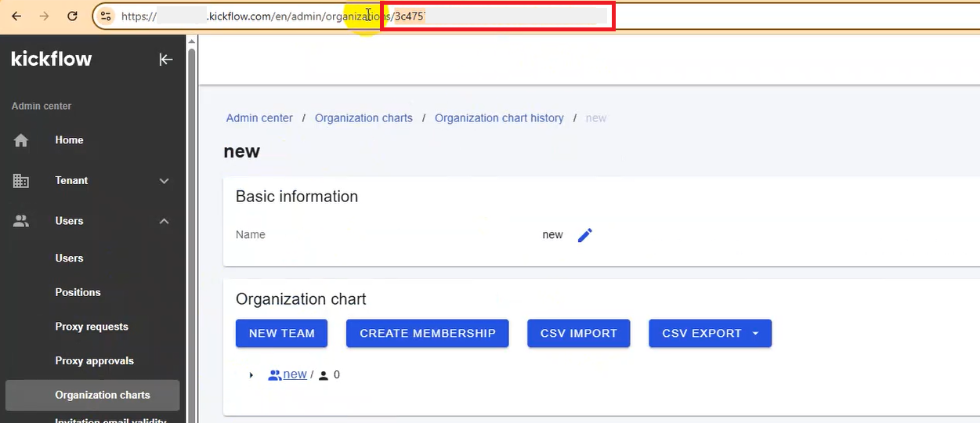Click the Admin center sidebar label
Image resolution: width=980 pixels, height=423 pixels.
[42, 106]
